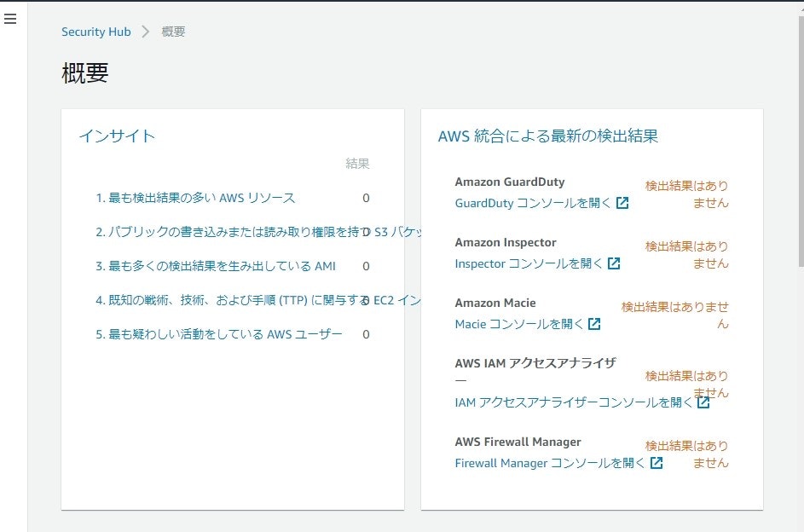Click external link icon beside Macie console
804x532 pixels.
[x=594, y=324]
